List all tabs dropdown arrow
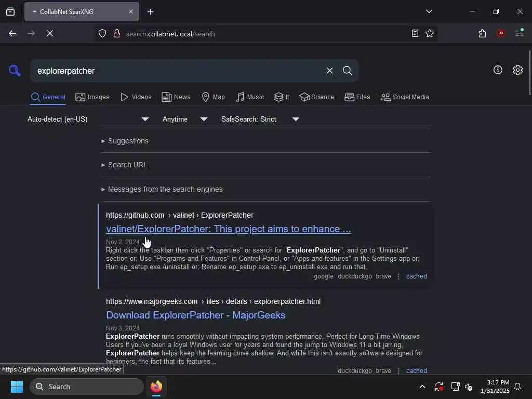This screenshot has width=532, height=399. pyautogui.click(x=429, y=11)
